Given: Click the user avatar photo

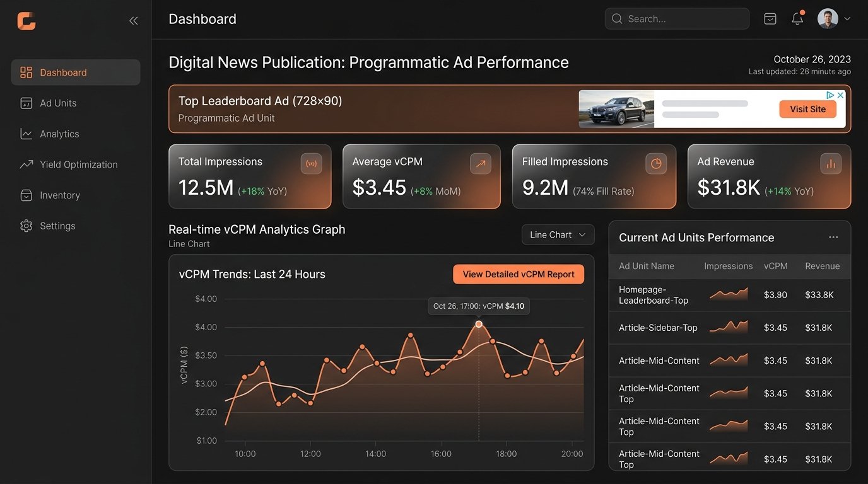Looking at the screenshot, I should pyautogui.click(x=828, y=19).
